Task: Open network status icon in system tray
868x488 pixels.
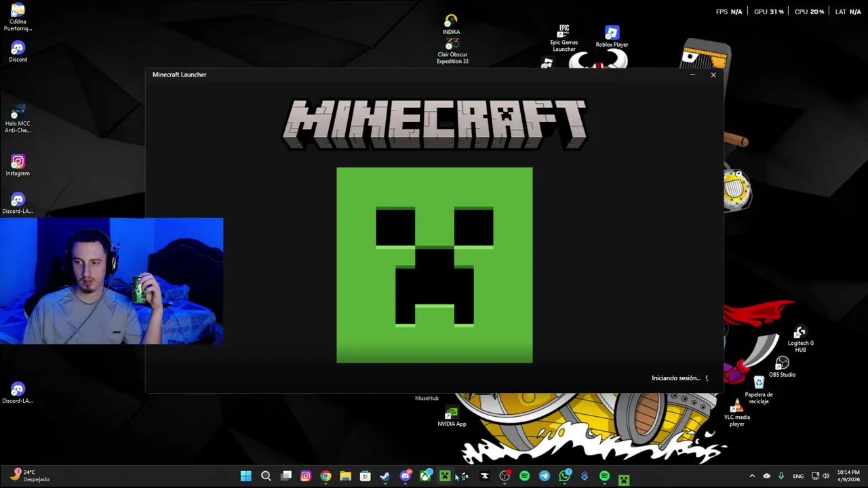Action: (x=815, y=476)
